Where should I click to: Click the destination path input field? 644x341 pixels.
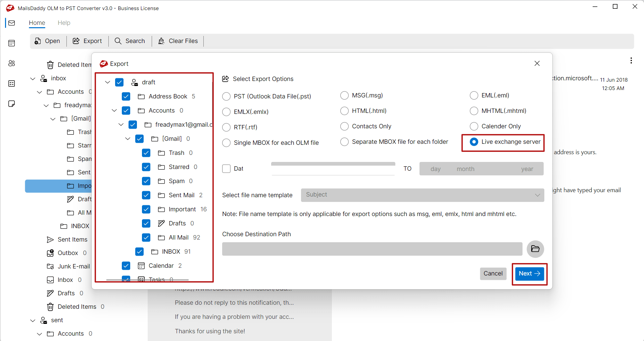(x=372, y=249)
